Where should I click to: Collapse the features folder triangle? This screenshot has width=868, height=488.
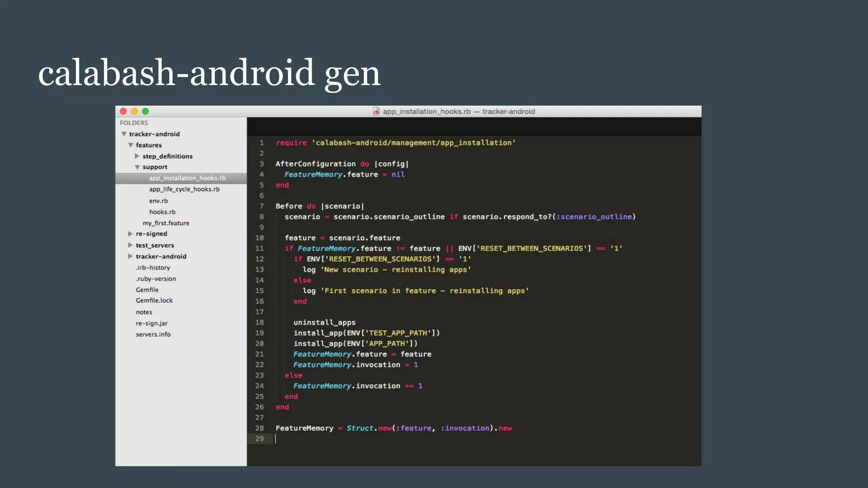pyautogui.click(x=131, y=145)
